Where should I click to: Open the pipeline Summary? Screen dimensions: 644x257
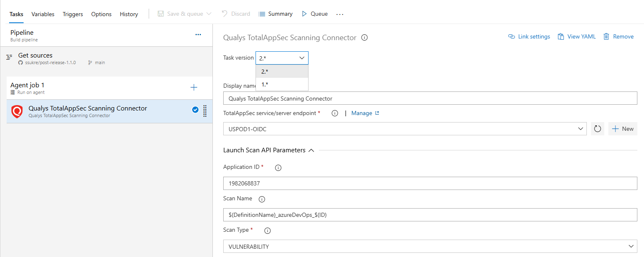(275, 14)
